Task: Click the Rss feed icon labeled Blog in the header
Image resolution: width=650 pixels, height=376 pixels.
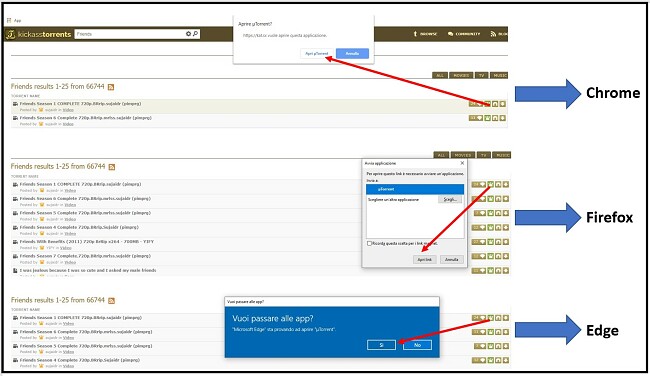Action: click(x=493, y=34)
